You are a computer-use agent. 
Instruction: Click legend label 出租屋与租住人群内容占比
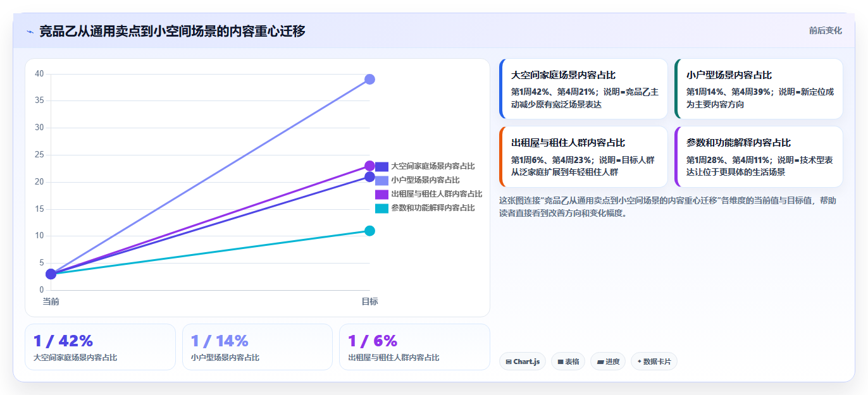437,194
